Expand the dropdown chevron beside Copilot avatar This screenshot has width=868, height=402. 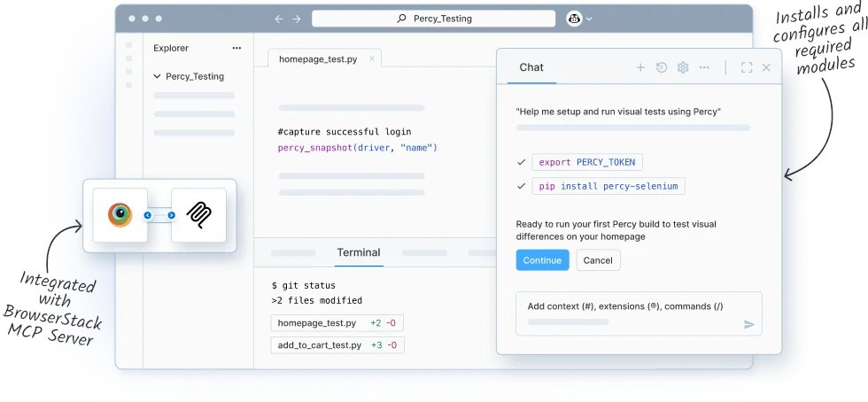[589, 19]
